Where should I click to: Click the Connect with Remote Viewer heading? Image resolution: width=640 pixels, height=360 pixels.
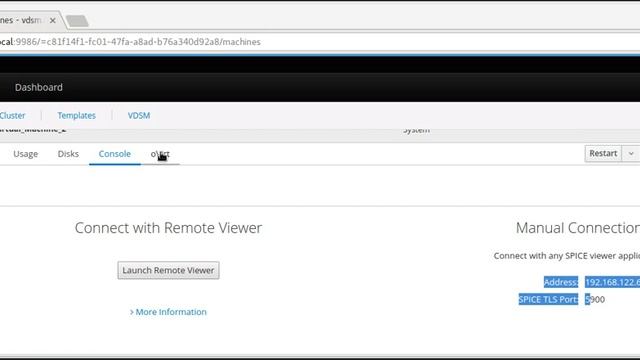(x=168, y=228)
